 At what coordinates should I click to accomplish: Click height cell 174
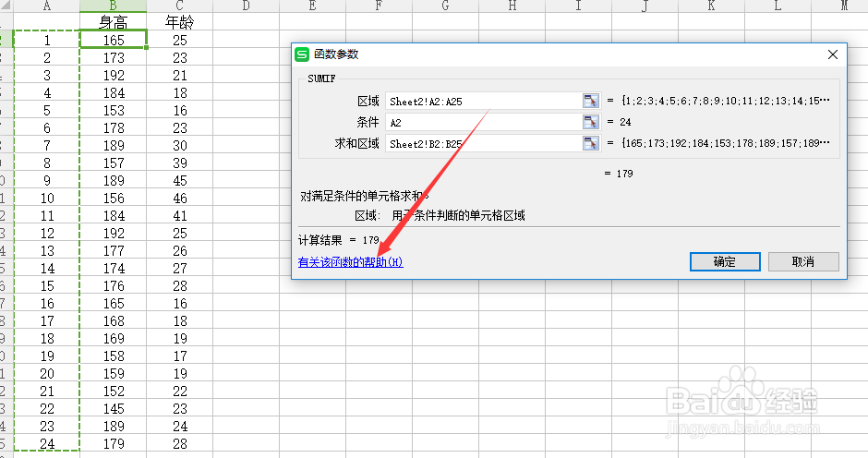(x=113, y=269)
